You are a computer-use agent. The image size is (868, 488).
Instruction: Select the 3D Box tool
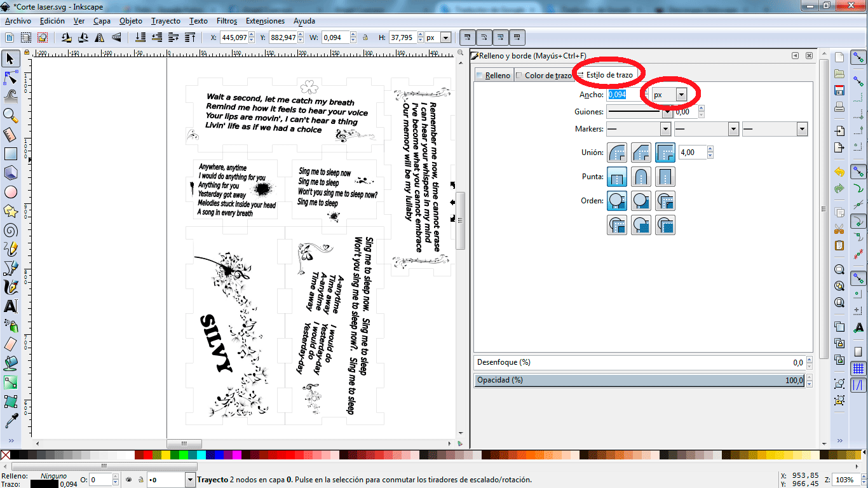10,173
